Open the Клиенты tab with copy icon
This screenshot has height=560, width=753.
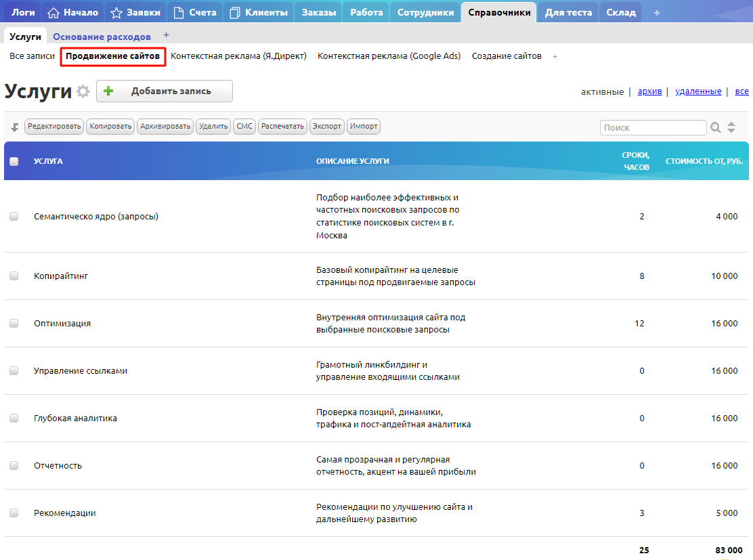[x=257, y=12]
